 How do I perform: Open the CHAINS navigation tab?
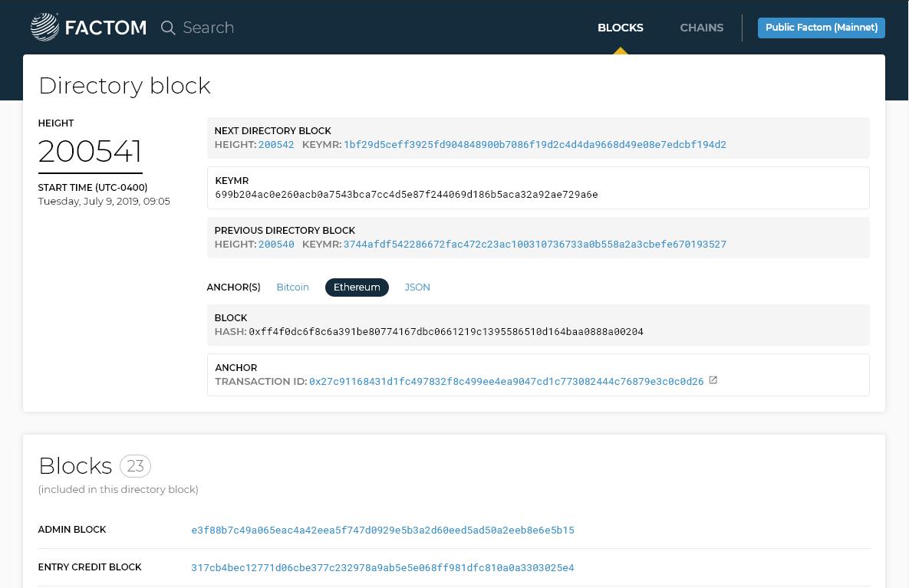[x=701, y=28]
